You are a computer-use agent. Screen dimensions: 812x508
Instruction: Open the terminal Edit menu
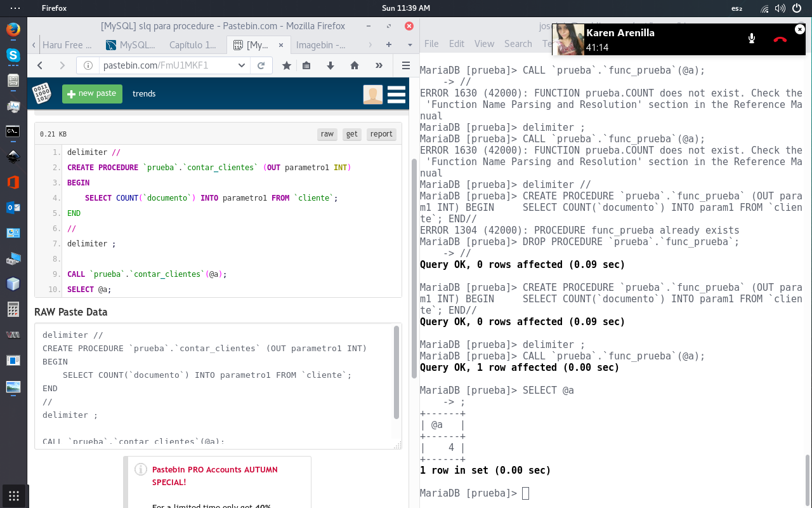tap(457, 44)
